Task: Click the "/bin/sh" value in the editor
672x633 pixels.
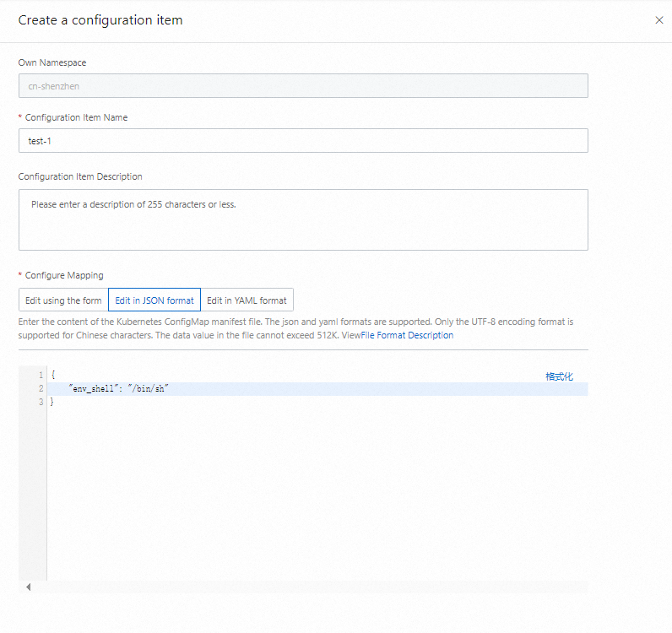Action: coord(149,388)
